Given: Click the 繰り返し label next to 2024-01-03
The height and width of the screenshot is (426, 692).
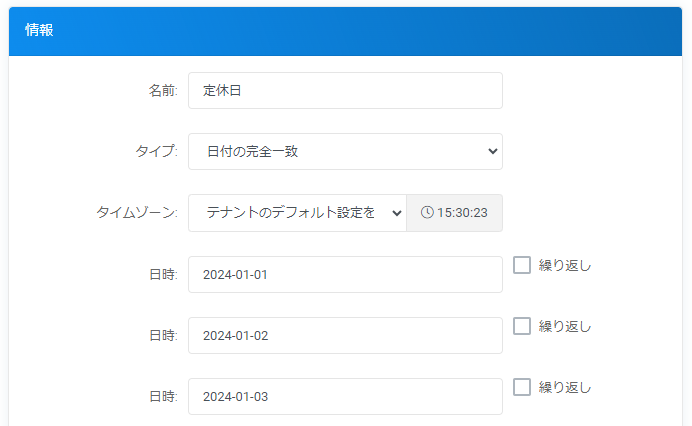Looking at the screenshot, I should coord(565,387).
